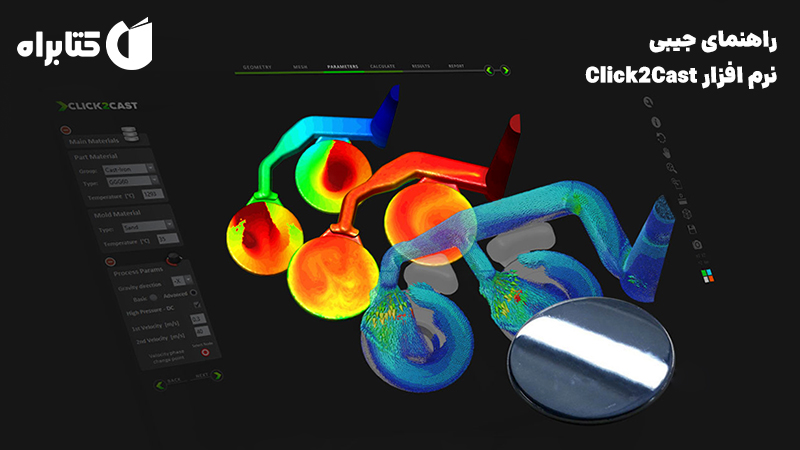Screen dimensions: 800x450
Task: Select the Advanced radio option
Action: (x=193, y=293)
